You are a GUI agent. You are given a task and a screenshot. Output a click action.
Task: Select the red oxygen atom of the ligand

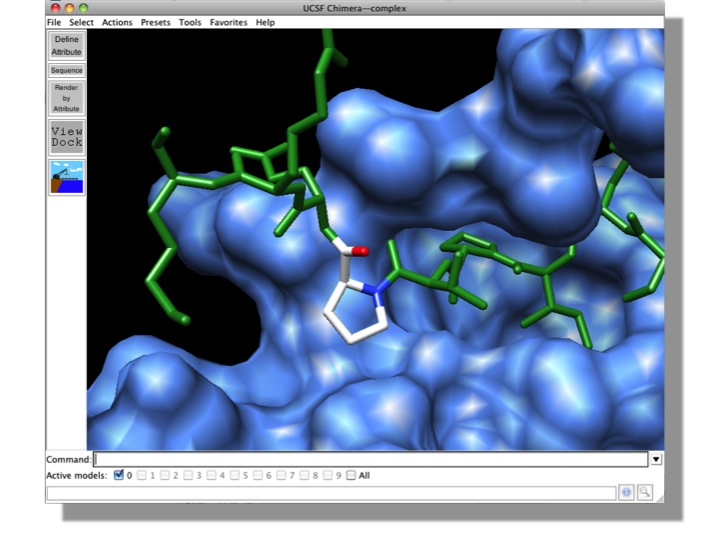[x=361, y=251]
